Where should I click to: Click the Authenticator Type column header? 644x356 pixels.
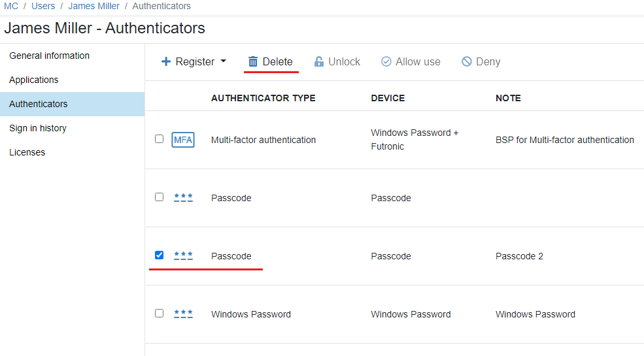(x=263, y=98)
